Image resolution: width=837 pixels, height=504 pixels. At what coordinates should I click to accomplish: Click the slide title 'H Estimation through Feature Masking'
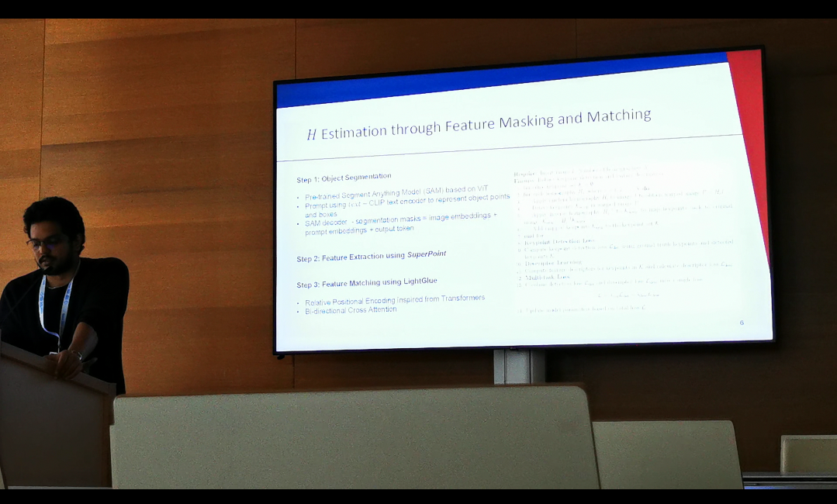(479, 124)
